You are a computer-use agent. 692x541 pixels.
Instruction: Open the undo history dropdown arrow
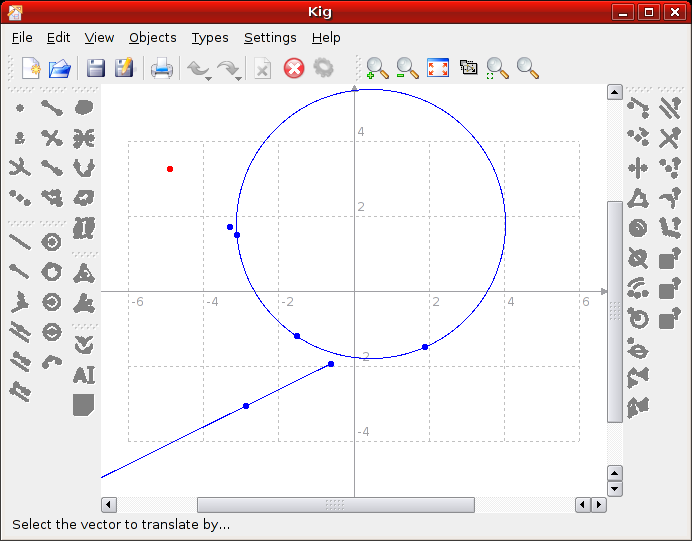(x=208, y=77)
